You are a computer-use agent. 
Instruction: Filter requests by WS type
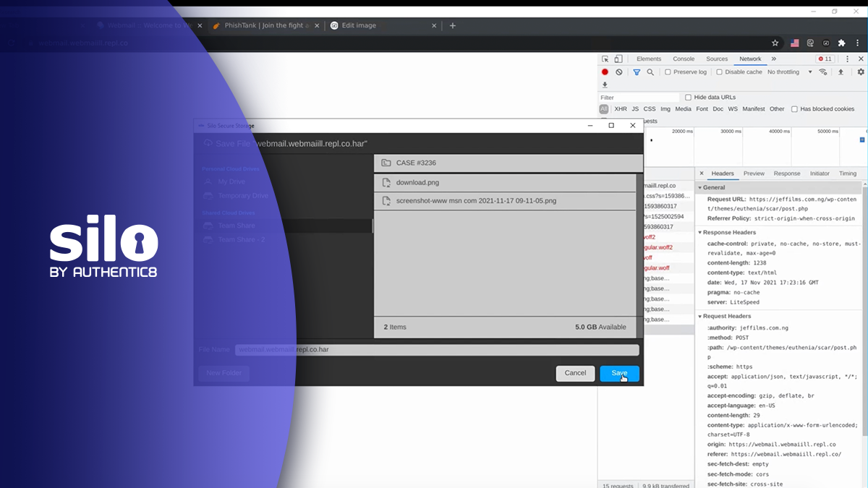point(733,109)
